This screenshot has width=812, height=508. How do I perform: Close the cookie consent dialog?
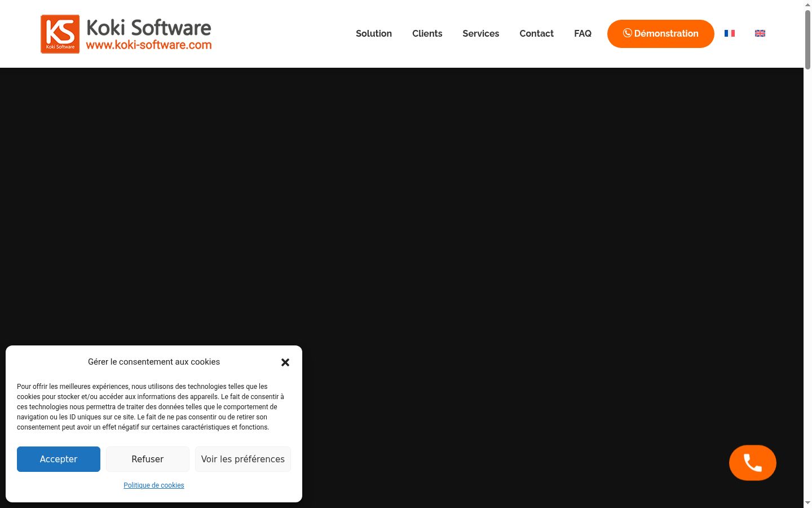[285, 362]
